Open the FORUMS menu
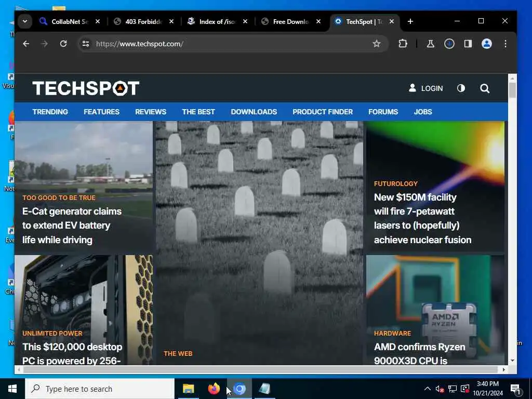Image resolution: width=532 pixels, height=399 pixels. 383,112
